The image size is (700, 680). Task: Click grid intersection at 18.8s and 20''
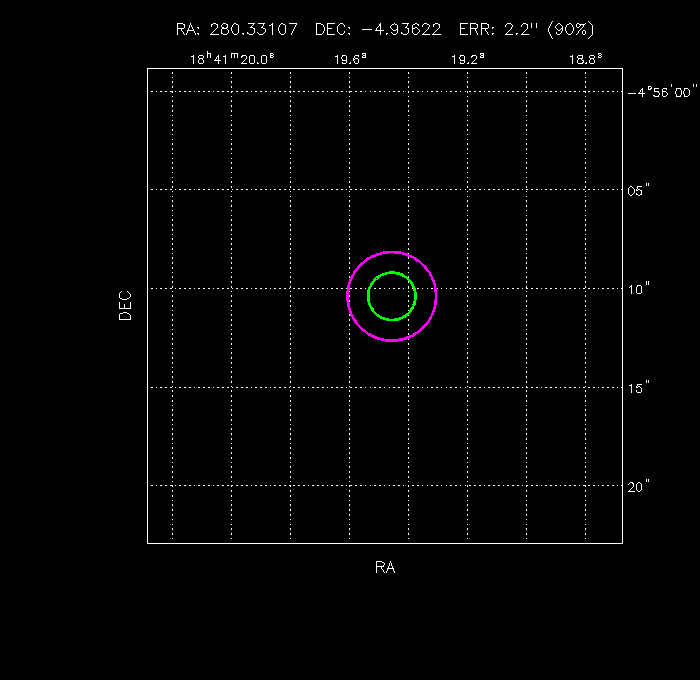(x=586, y=486)
